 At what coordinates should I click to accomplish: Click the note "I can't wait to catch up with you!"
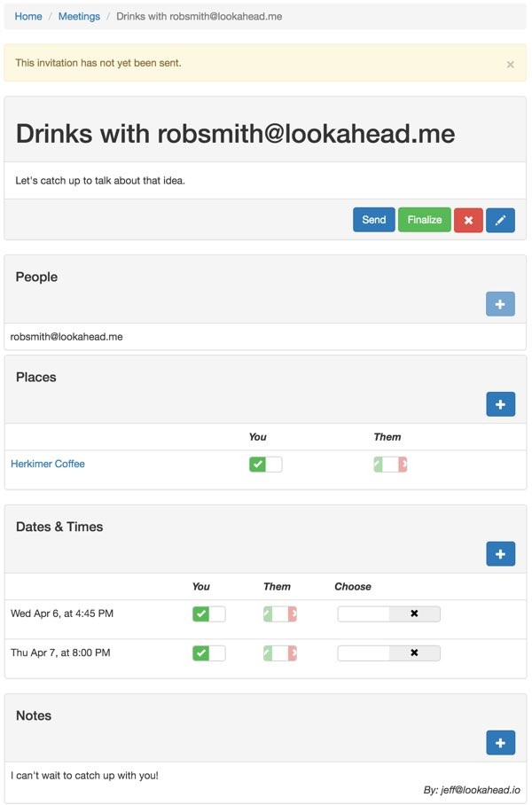point(85,775)
